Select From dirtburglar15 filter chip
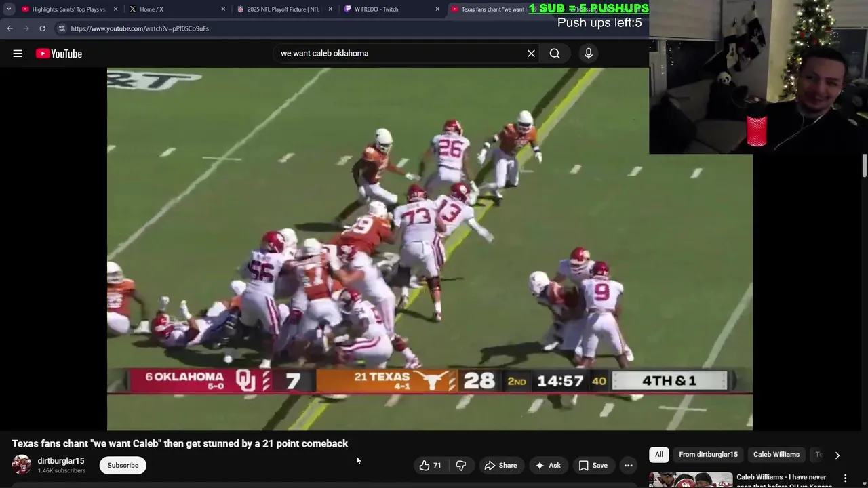The image size is (868, 488). [x=708, y=455]
